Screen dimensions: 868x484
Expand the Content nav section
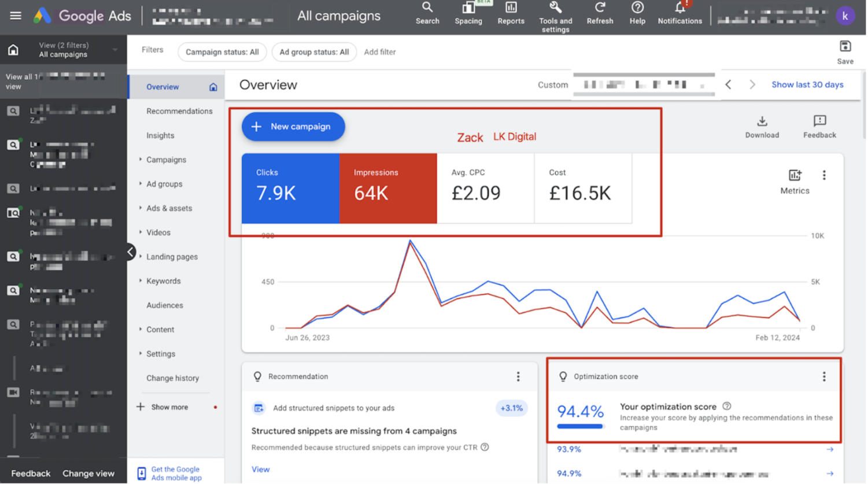pyautogui.click(x=141, y=330)
